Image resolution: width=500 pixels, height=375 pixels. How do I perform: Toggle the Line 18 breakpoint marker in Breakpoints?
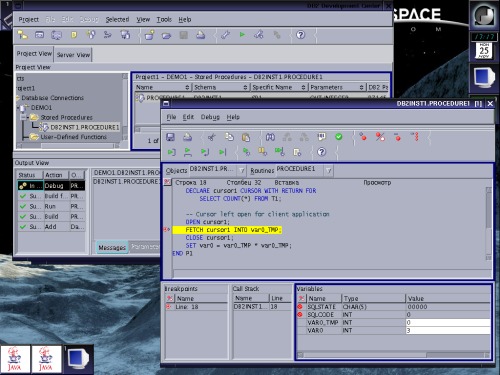169,307
